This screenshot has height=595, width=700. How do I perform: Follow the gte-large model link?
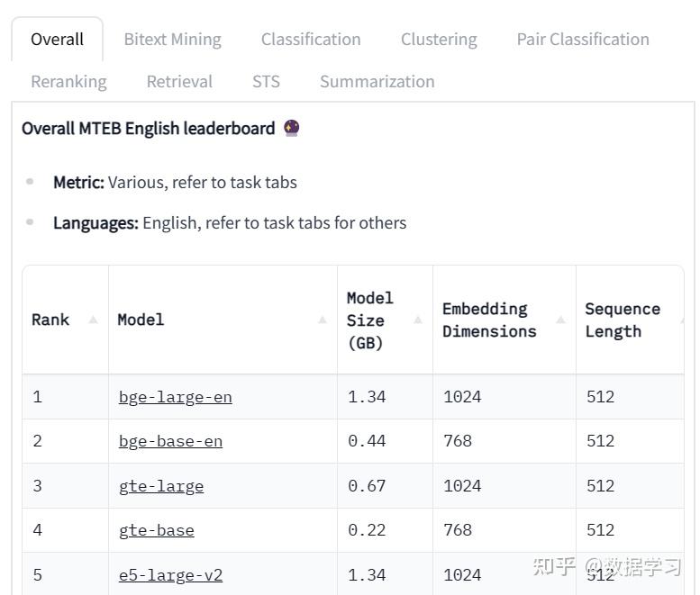tap(161, 486)
